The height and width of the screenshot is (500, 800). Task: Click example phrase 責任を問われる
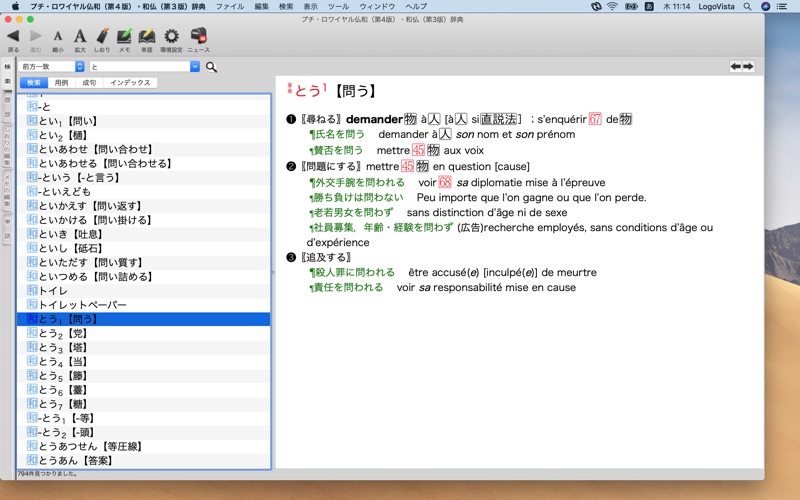tap(348, 287)
